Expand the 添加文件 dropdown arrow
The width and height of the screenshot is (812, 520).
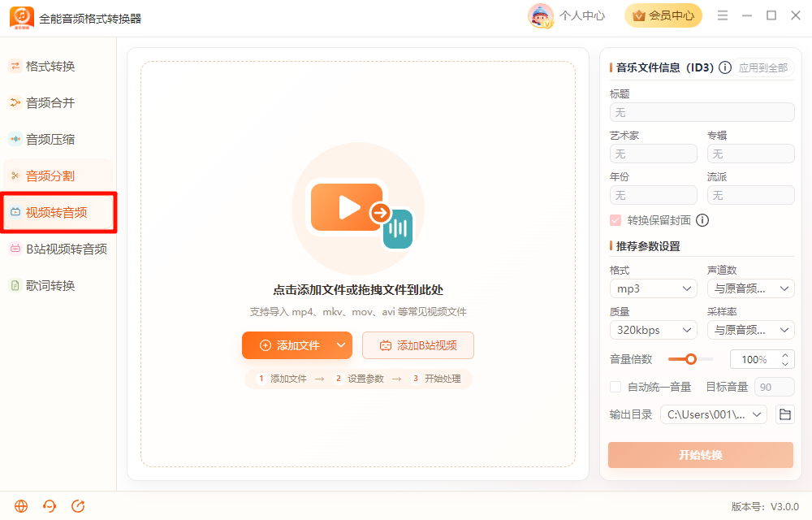coord(341,345)
